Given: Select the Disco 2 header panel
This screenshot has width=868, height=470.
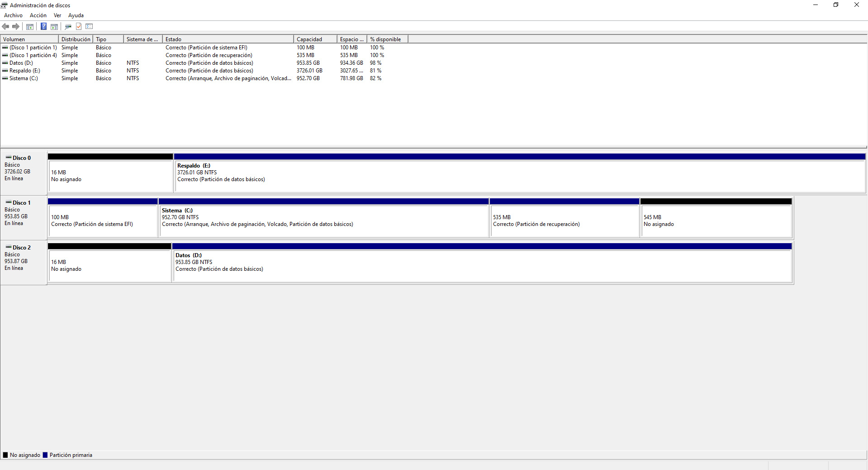Looking at the screenshot, I should [24, 263].
